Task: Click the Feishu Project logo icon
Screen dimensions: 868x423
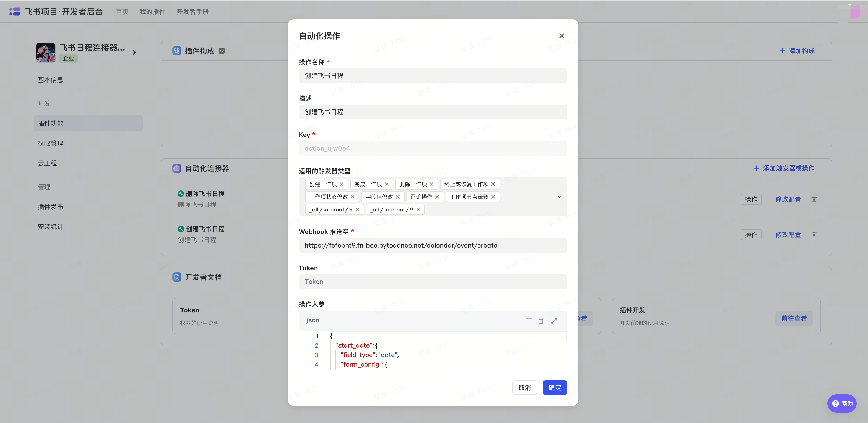Action: click(x=15, y=12)
